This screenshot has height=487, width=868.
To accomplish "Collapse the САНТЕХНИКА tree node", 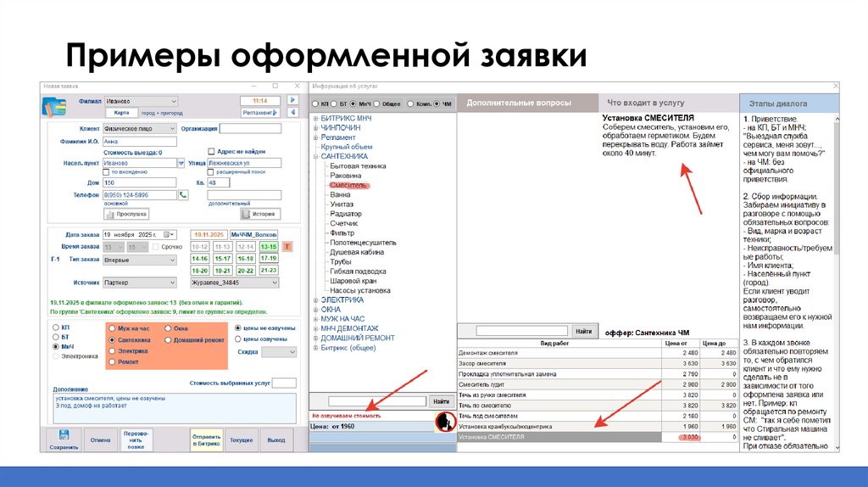I will coord(315,157).
